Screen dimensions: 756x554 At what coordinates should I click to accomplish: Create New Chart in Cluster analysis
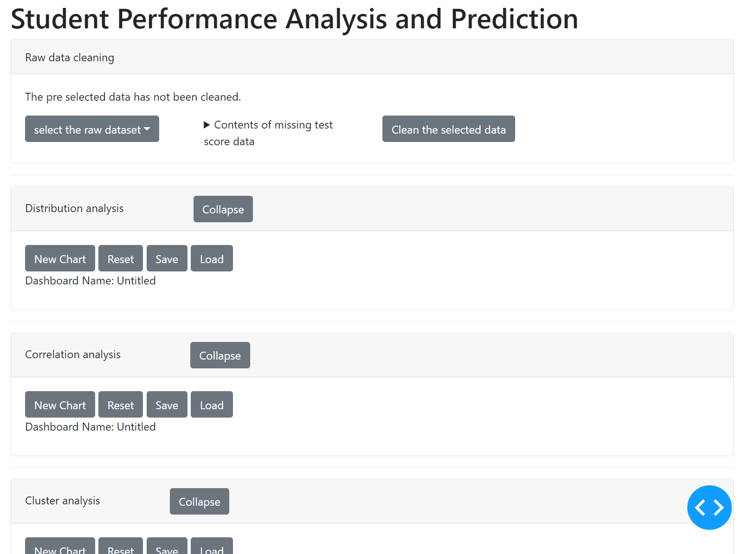[60, 548]
